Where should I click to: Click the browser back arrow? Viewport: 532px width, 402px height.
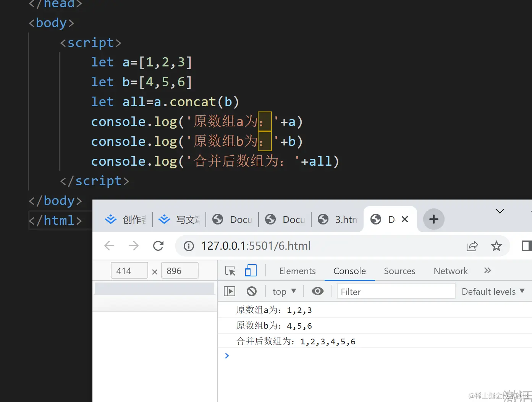(x=109, y=245)
